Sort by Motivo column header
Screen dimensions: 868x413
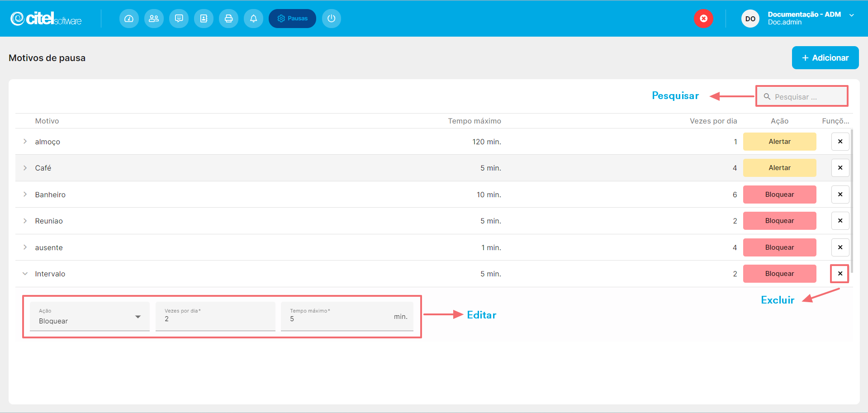[x=47, y=121]
